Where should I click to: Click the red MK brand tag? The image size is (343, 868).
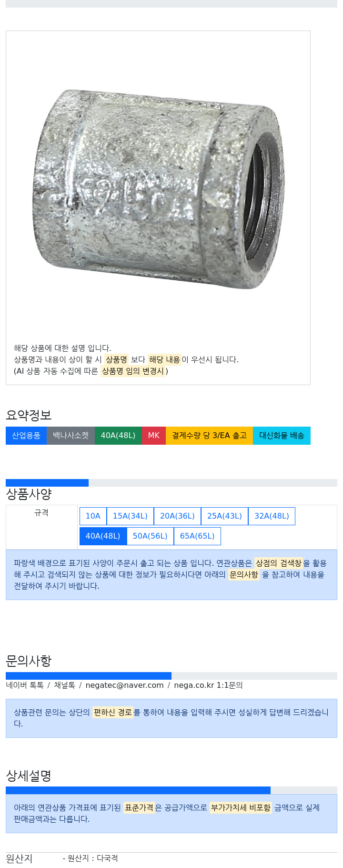click(154, 436)
